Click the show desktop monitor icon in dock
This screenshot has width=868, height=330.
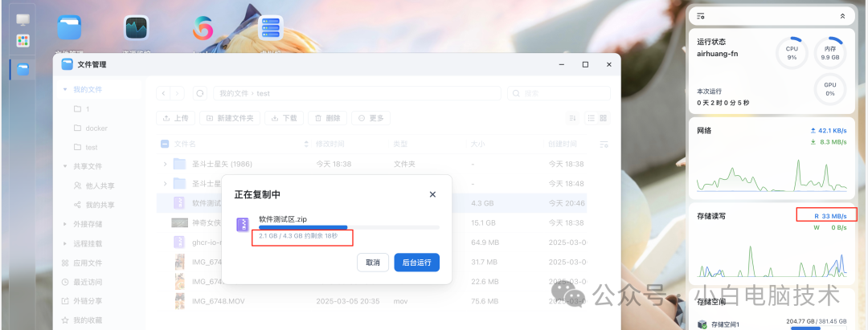[x=23, y=20]
